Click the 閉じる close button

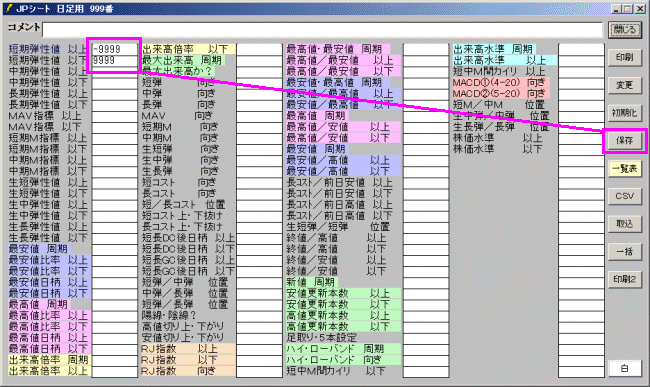coord(624,30)
